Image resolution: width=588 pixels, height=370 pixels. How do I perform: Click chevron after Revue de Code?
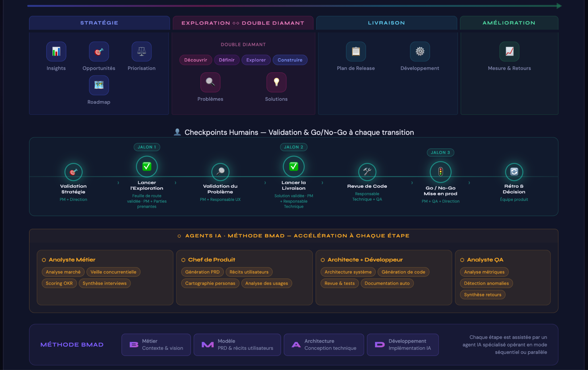point(412,183)
